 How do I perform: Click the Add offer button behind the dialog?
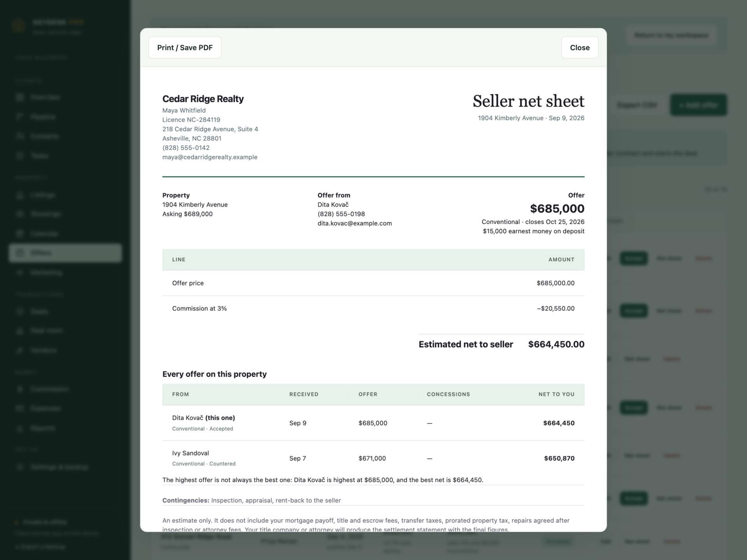pyautogui.click(x=698, y=105)
